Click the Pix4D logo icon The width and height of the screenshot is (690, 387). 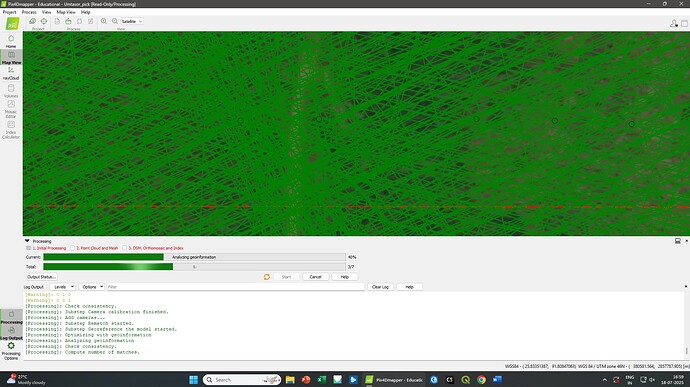click(12, 24)
